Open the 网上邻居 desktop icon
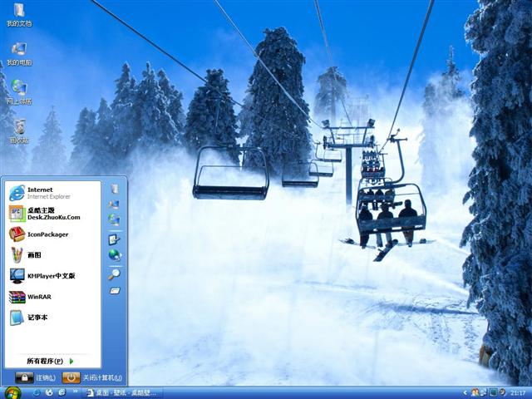532x399 pixels. click(x=19, y=92)
